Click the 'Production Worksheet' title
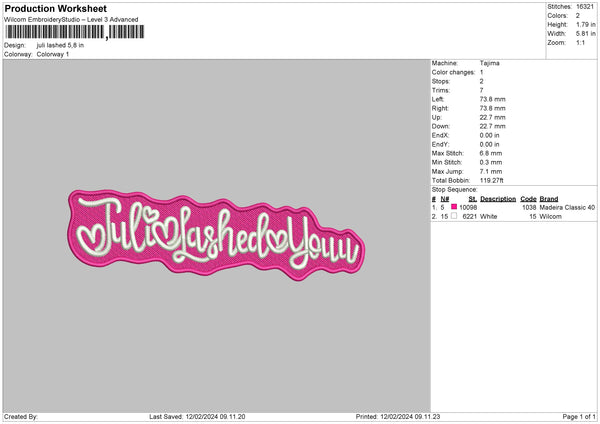This screenshot has height=424, width=600. [55, 8]
